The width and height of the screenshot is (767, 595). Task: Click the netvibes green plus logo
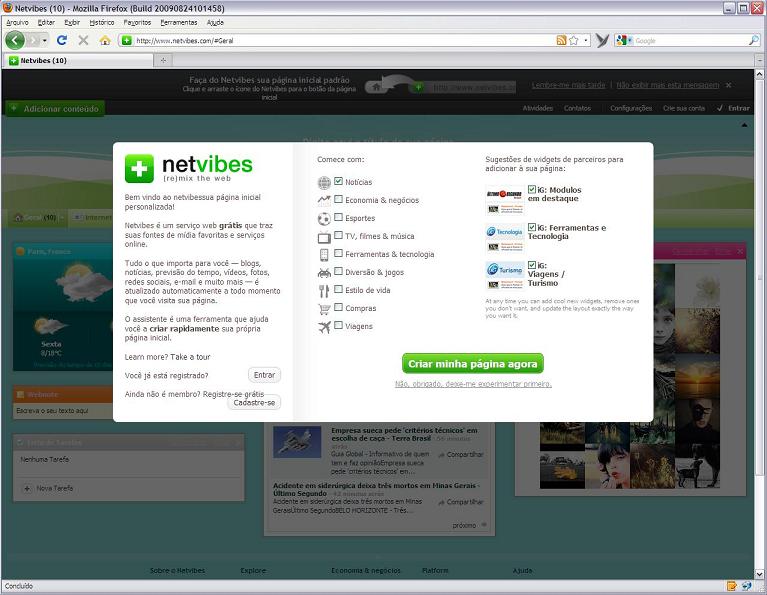coord(139,169)
